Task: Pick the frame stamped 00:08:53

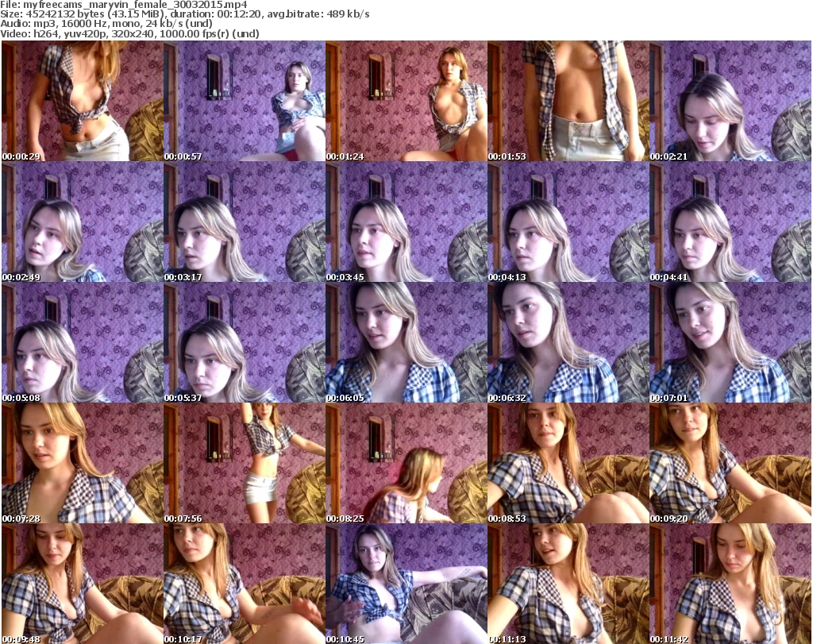Action: (568, 463)
